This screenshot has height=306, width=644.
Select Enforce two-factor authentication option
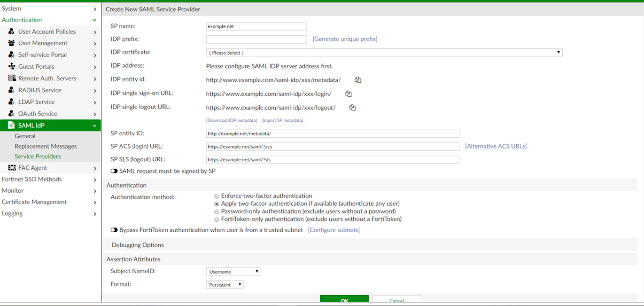click(x=217, y=196)
